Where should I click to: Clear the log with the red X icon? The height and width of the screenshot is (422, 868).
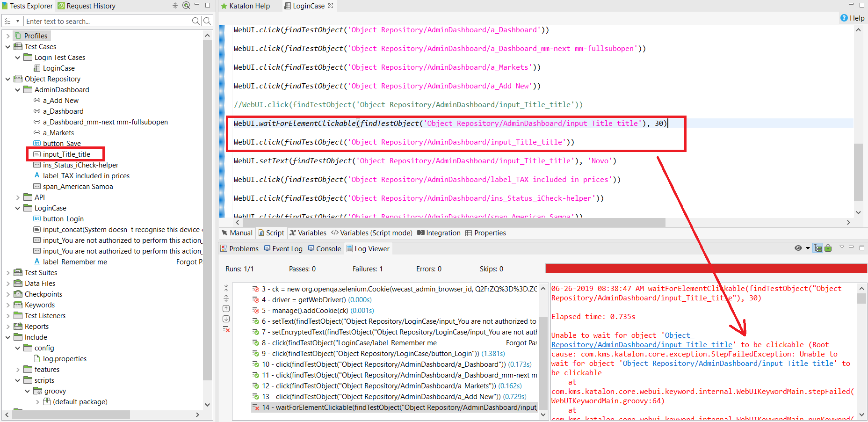[x=226, y=329]
